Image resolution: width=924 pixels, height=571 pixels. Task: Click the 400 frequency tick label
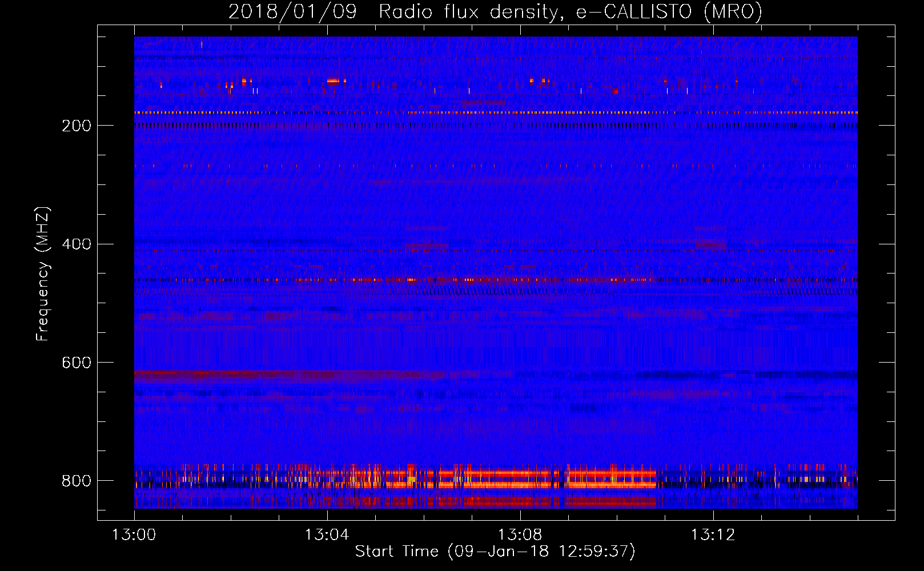pos(76,244)
